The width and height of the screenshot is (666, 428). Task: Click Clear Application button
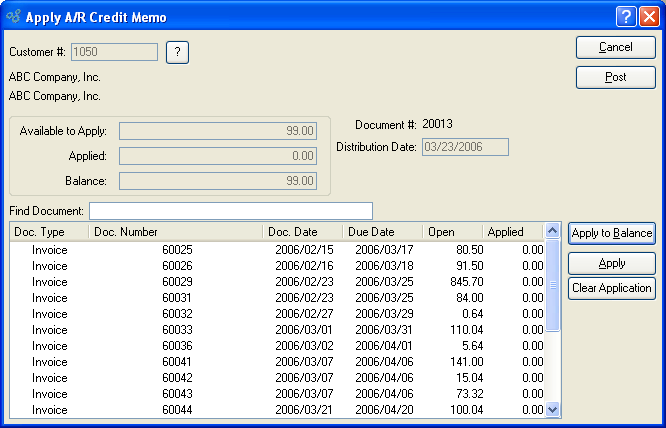pyautogui.click(x=612, y=289)
